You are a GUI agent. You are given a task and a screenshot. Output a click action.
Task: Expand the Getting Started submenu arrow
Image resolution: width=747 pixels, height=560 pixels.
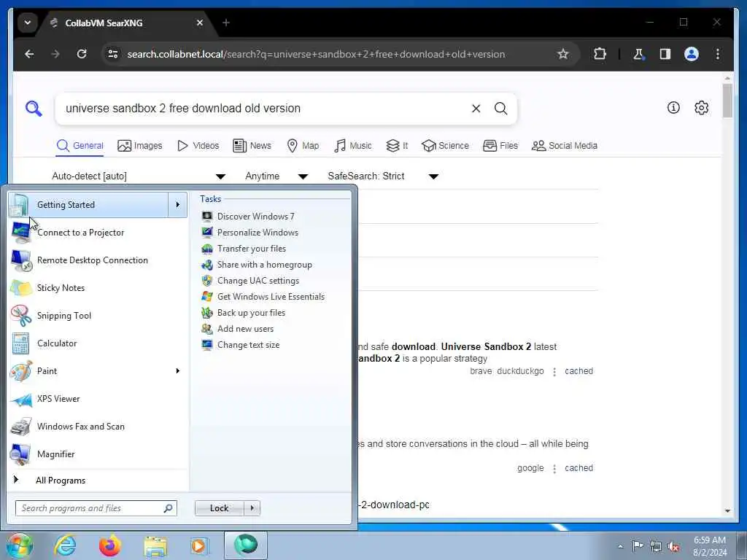(x=178, y=205)
